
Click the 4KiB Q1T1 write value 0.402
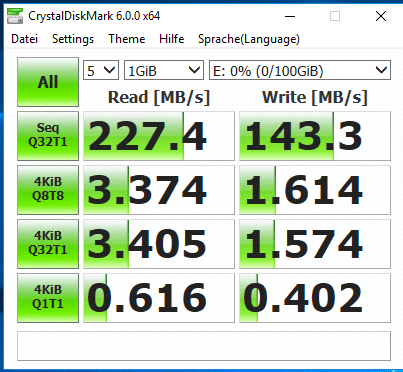point(315,298)
